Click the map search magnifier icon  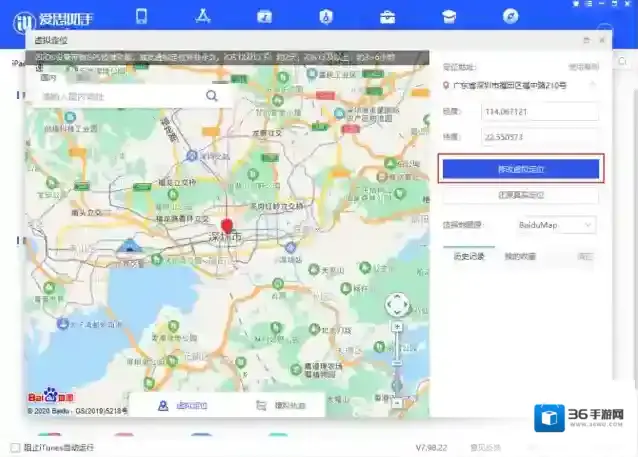pos(212,96)
